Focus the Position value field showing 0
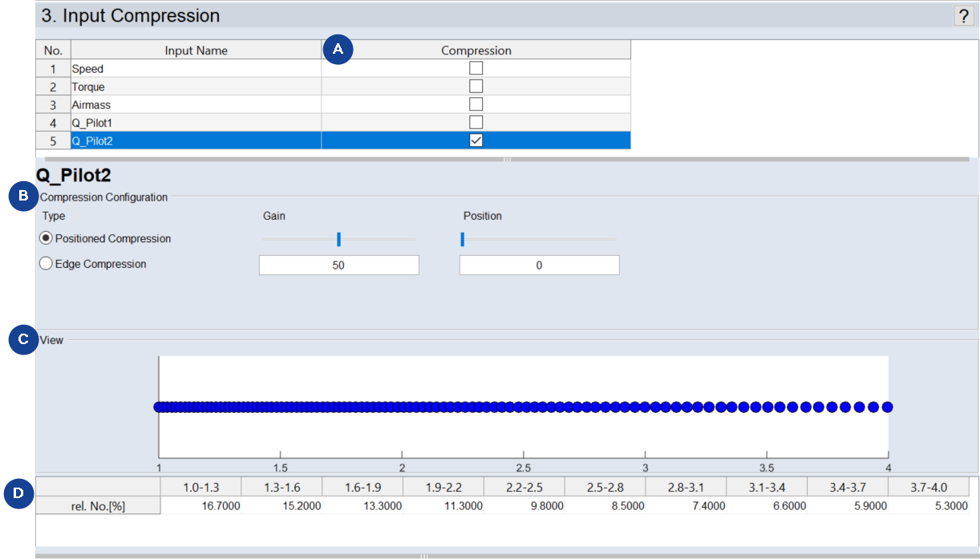The image size is (980, 559). point(539,265)
